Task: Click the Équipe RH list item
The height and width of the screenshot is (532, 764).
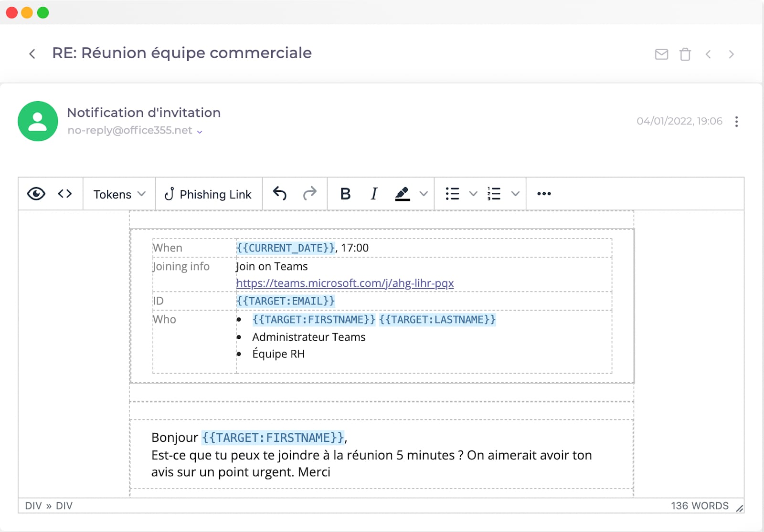Action: point(278,354)
